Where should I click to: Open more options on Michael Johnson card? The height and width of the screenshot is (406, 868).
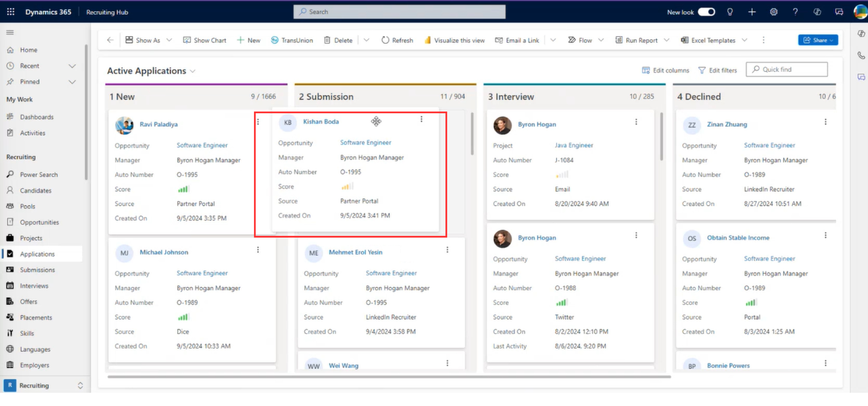click(258, 250)
